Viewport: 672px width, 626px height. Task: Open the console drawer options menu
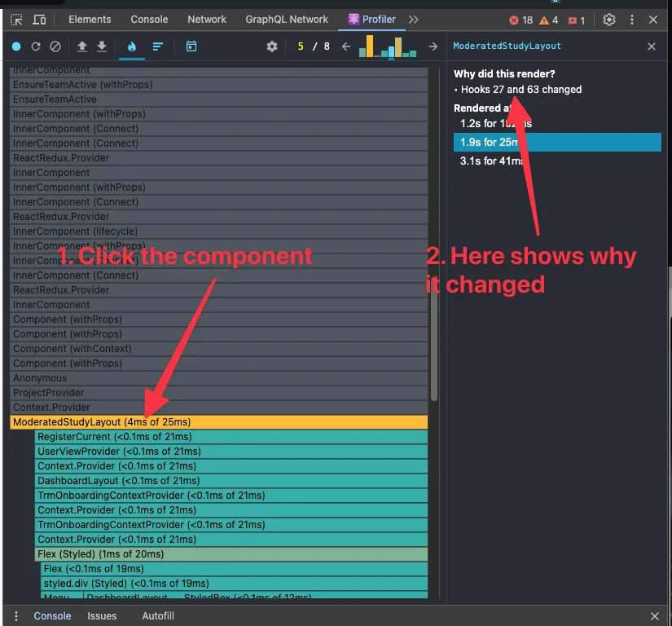(x=15, y=615)
